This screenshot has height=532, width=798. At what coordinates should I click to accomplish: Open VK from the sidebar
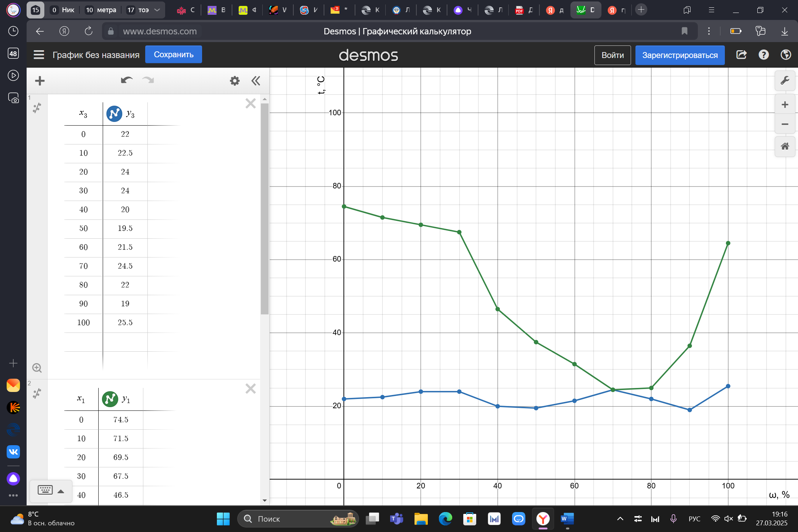13,452
